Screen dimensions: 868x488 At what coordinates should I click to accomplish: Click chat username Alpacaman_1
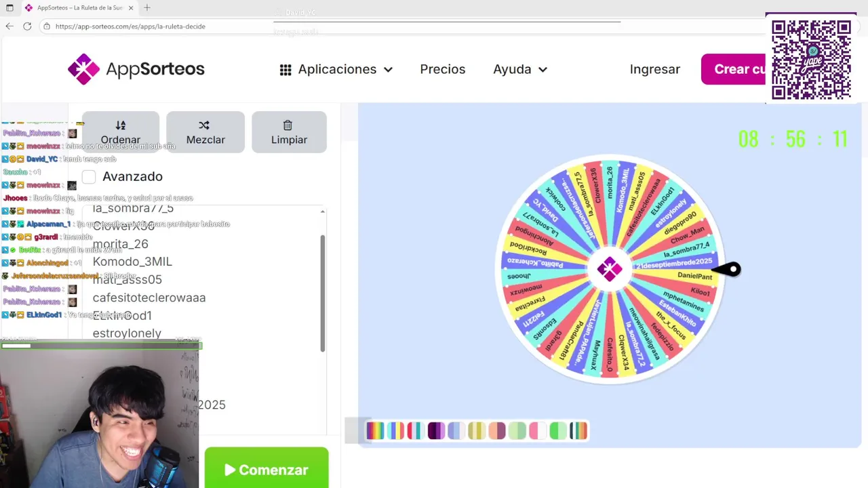click(48, 224)
